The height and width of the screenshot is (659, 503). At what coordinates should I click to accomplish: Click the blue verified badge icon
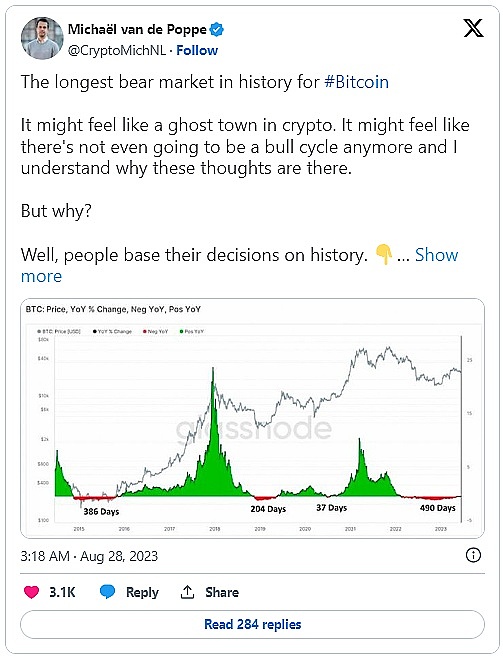(x=216, y=29)
